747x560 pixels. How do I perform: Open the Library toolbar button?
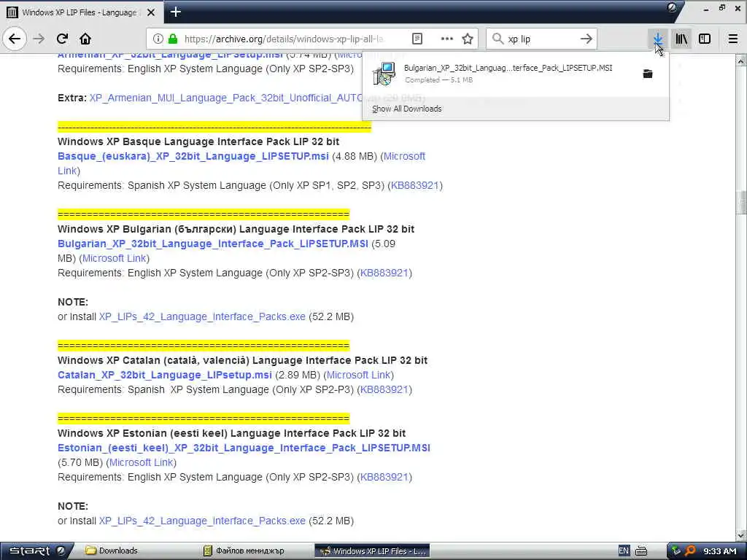click(681, 39)
